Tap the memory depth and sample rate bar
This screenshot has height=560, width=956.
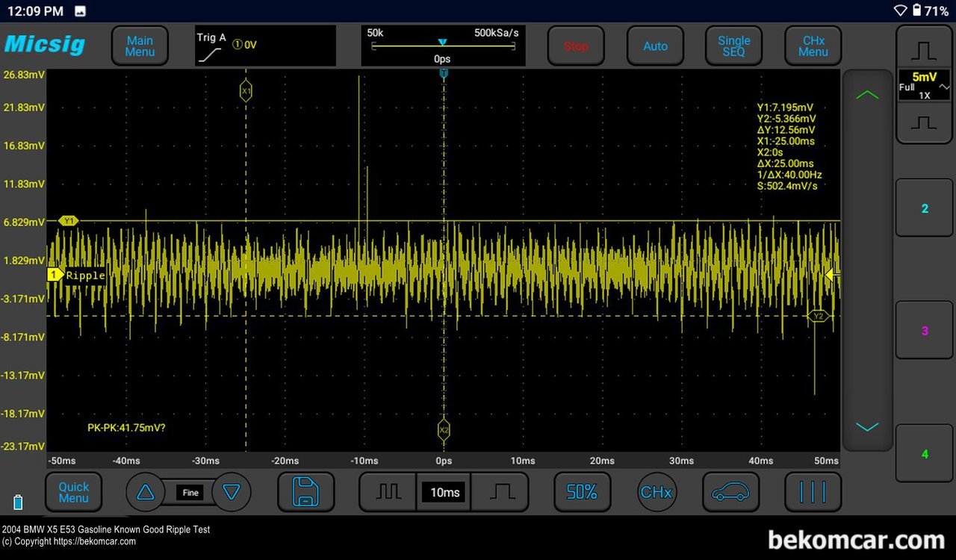pyautogui.click(x=443, y=46)
